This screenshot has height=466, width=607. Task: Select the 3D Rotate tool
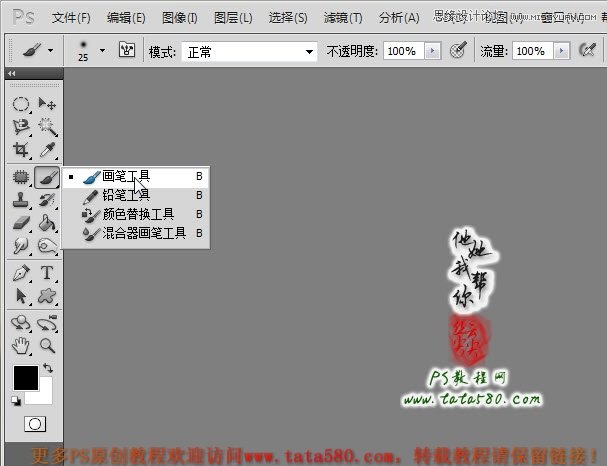(x=21, y=323)
